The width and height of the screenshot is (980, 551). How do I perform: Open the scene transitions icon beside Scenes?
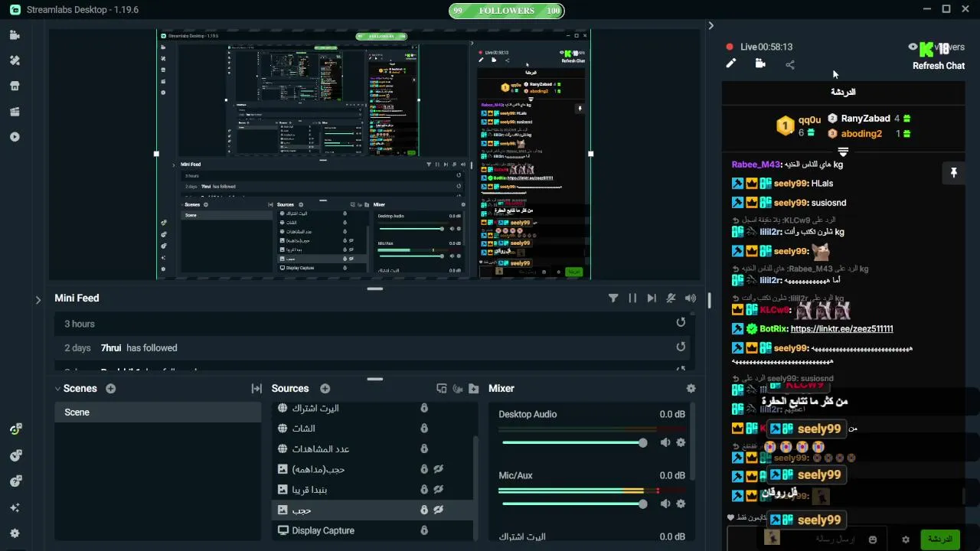point(256,389)
